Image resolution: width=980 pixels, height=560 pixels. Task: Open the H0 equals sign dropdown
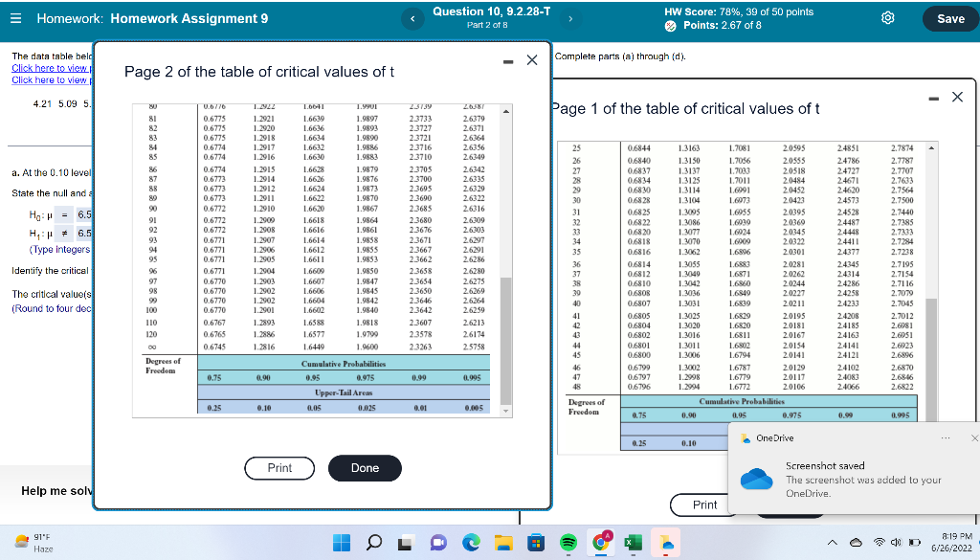pos(63,215)
